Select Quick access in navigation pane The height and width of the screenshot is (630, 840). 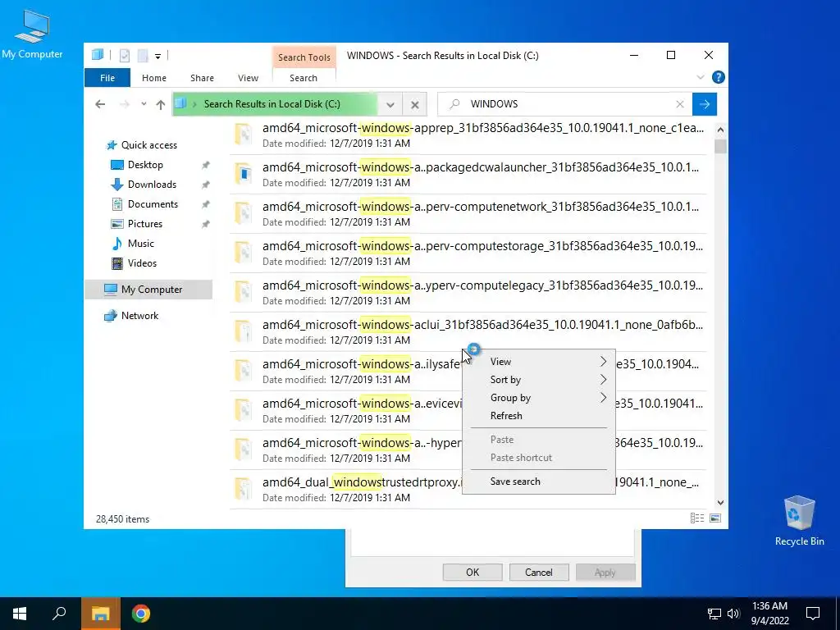[x=148, y=145]
